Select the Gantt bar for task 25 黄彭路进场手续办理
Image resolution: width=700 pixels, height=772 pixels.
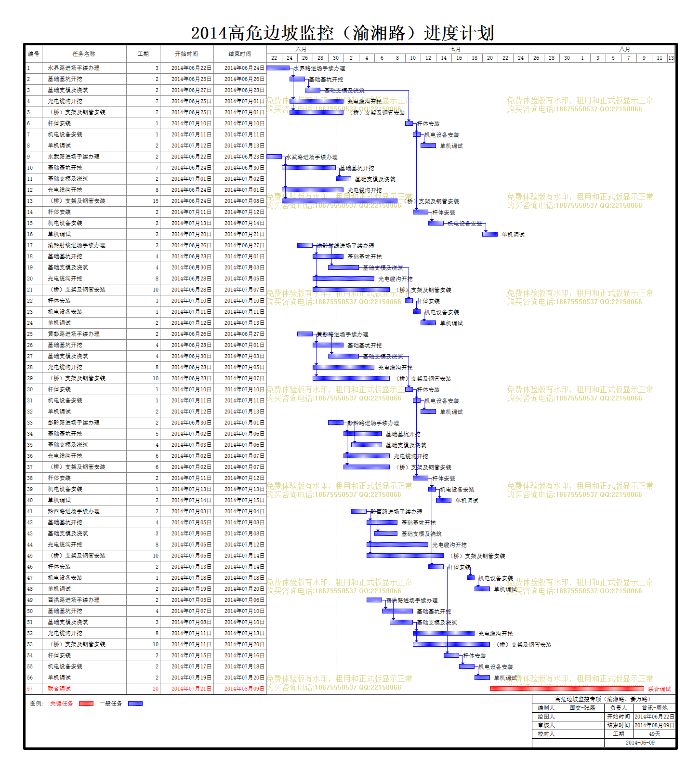[x=305, y=334]
